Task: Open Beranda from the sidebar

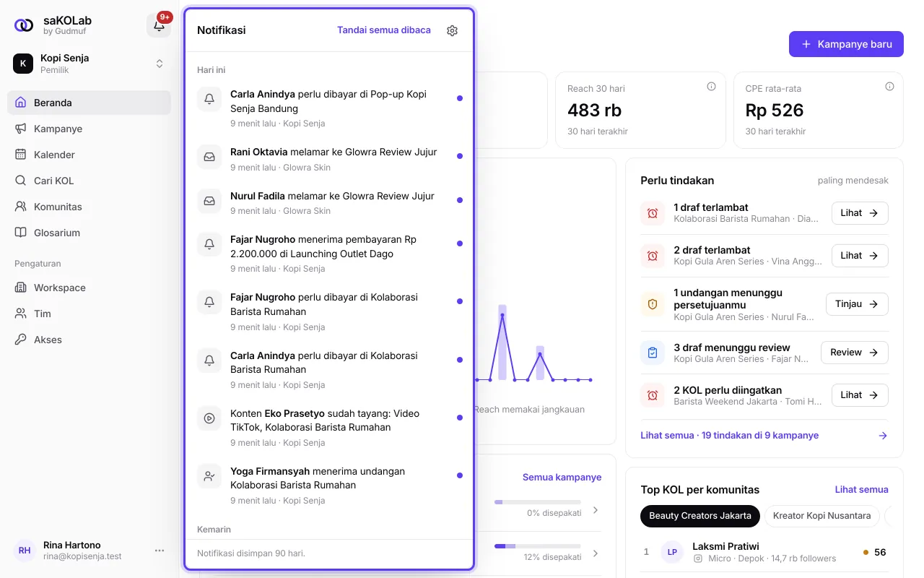Action: [x=89, y=103]
